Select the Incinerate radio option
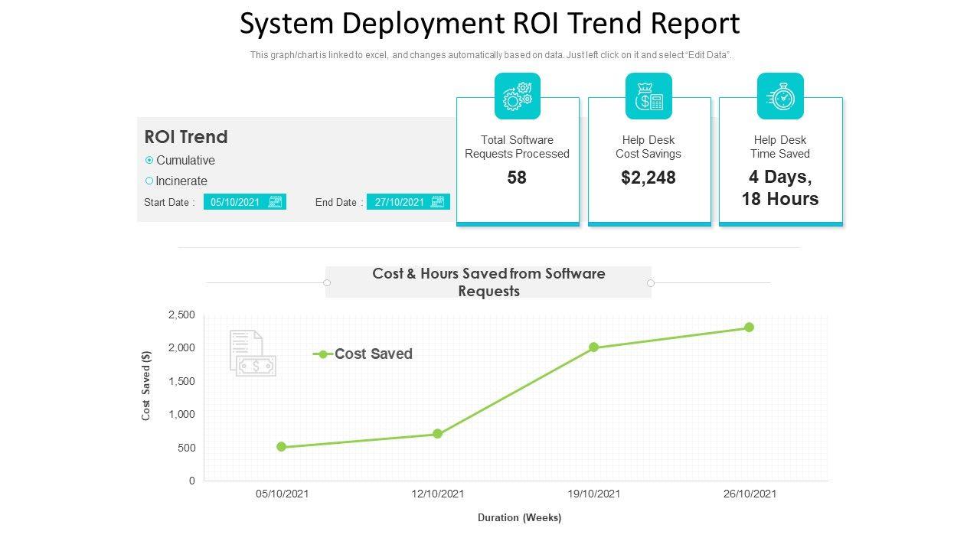The height and width of the screenshot is (551, 980). click(x=149, y=181)
